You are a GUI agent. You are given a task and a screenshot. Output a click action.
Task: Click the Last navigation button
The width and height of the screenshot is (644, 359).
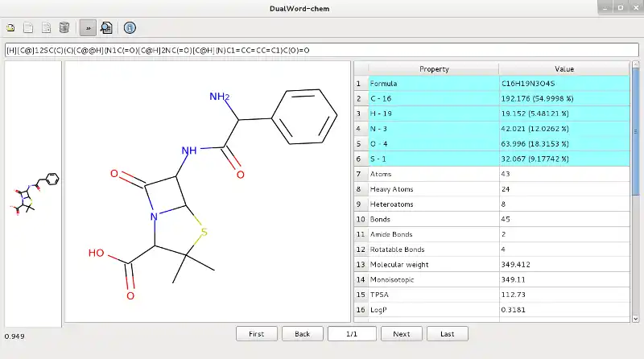tap(448, 334)
